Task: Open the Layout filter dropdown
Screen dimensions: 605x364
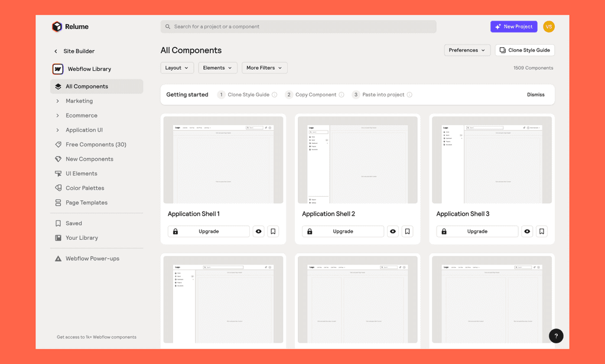Action: pos(177,67)
